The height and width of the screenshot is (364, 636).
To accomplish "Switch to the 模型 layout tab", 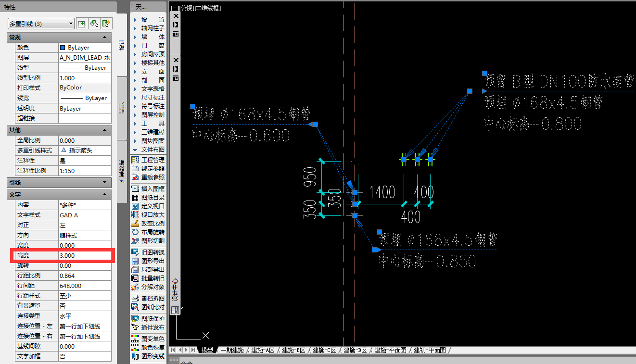I will 207,350.
